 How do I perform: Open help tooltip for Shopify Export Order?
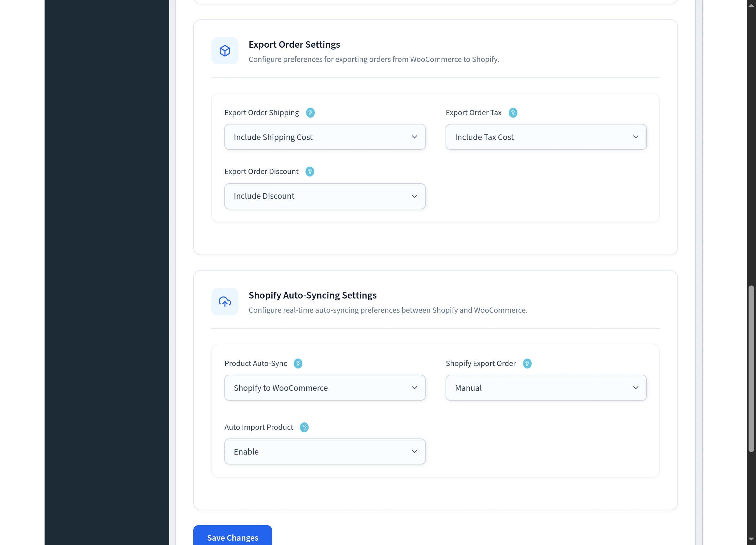coord(527,364)
